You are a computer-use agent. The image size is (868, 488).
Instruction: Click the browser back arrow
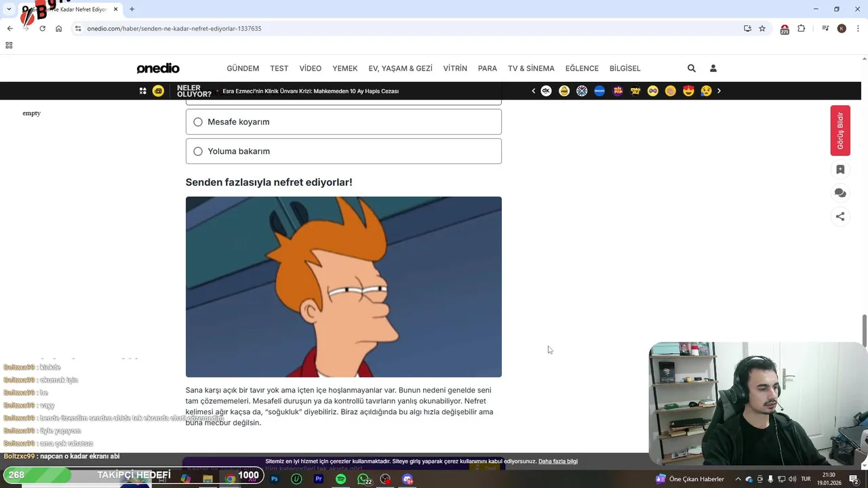coord(9,28)
